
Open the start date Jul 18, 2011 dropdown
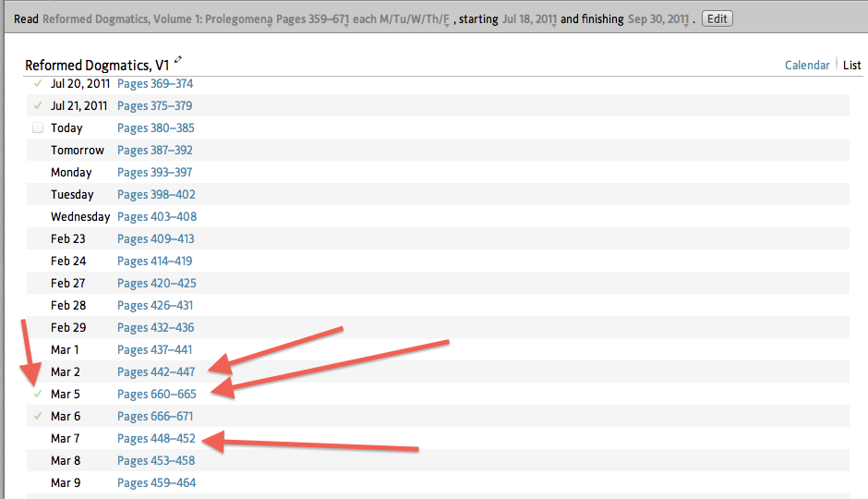point(529,19)
